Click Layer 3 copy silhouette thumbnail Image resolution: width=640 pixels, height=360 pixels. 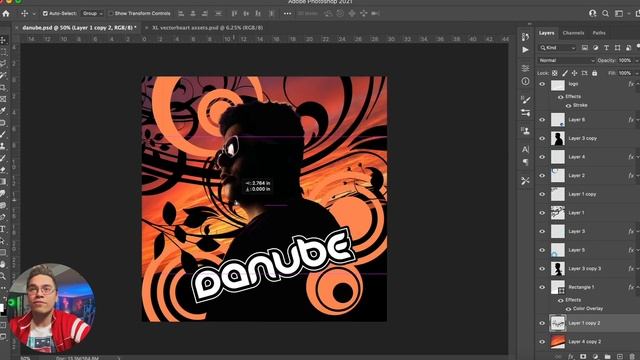click(x=558, y=138)
